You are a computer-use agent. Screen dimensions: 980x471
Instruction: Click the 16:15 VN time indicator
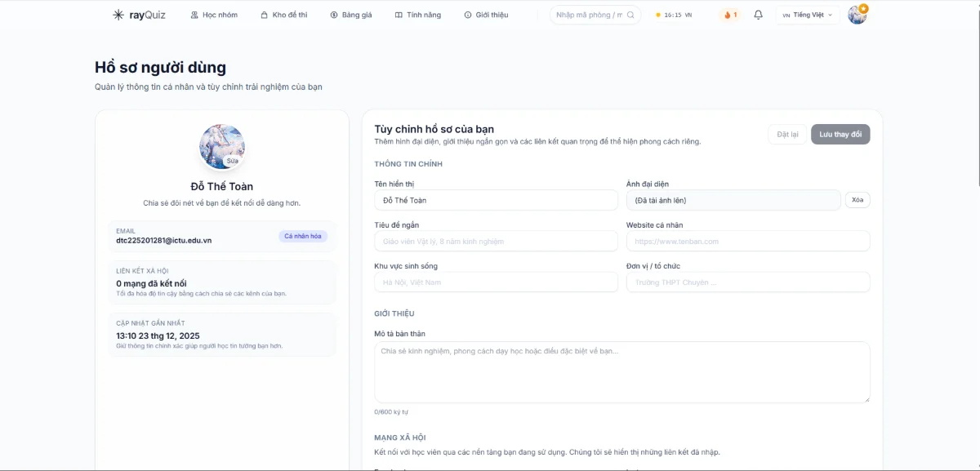[x=673, y=14]
